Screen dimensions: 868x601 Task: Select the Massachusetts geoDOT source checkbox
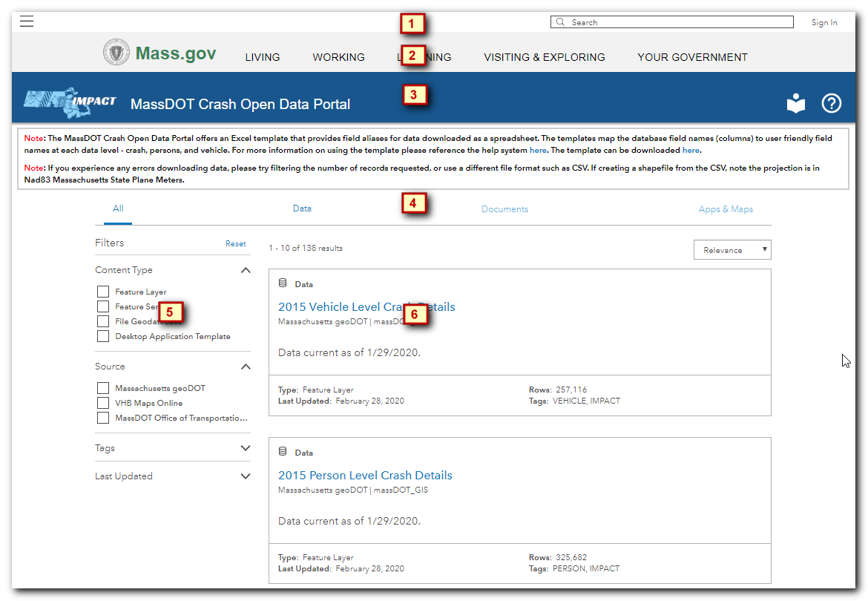point(103,389)
